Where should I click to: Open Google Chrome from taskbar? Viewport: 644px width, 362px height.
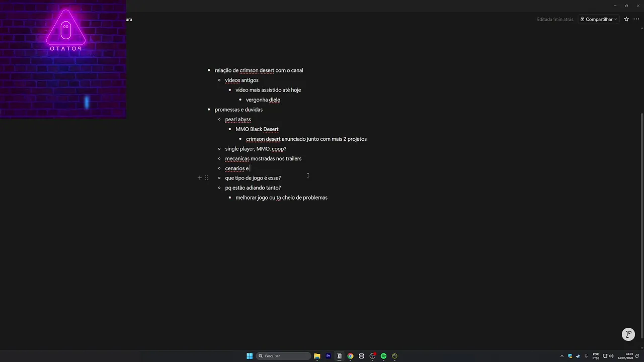pyautogui.click(x=350, y=356)
